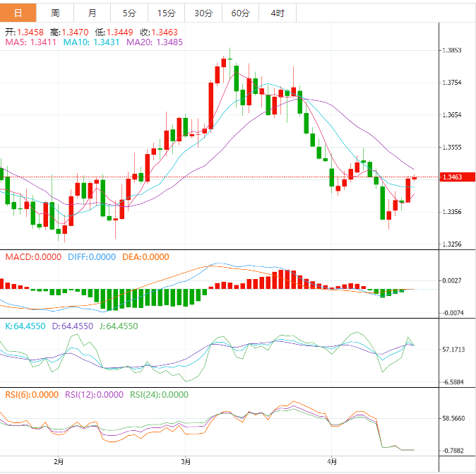Open the 60分 chart tab
The image size is (476, 474).
pyautogui.click(x=240, y=13)
